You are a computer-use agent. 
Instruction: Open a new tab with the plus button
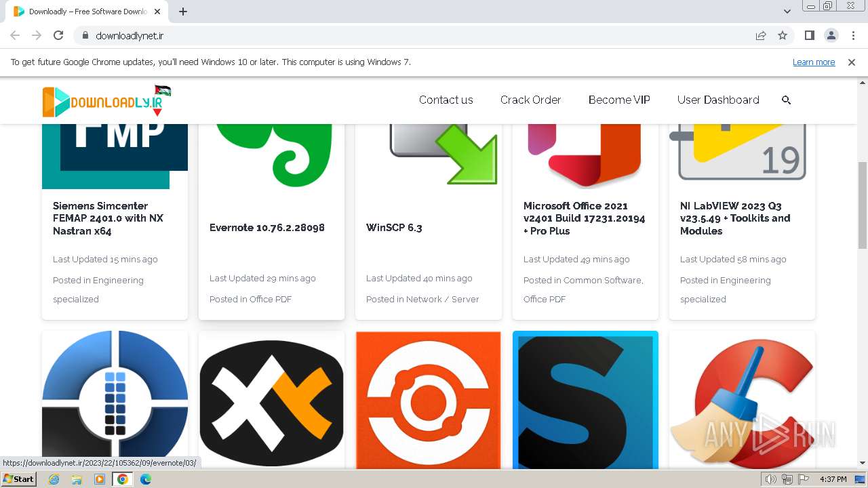click(183, 12)
